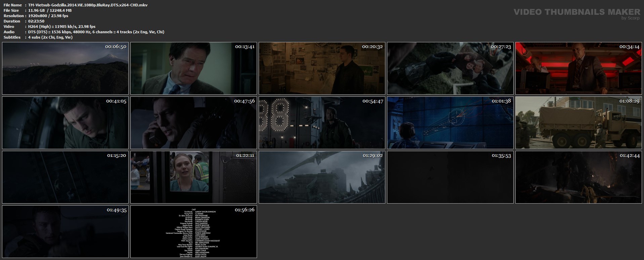Click the File Name label
Image resolution: width=644 pixels, height=260 pixels.
point(13,5)
